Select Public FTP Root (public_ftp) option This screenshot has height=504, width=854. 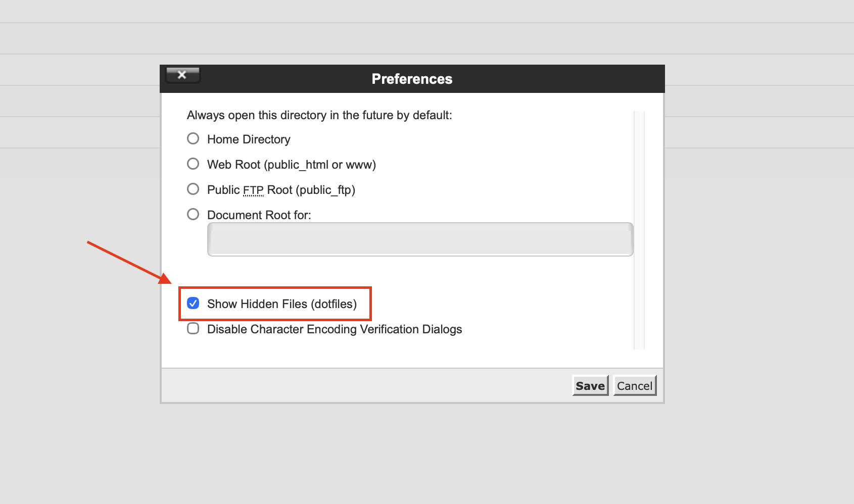(x=193, y=189)
